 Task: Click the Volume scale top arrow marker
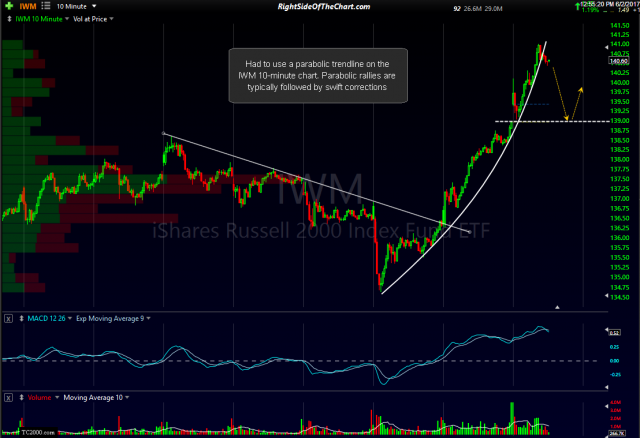pos(606,407)
